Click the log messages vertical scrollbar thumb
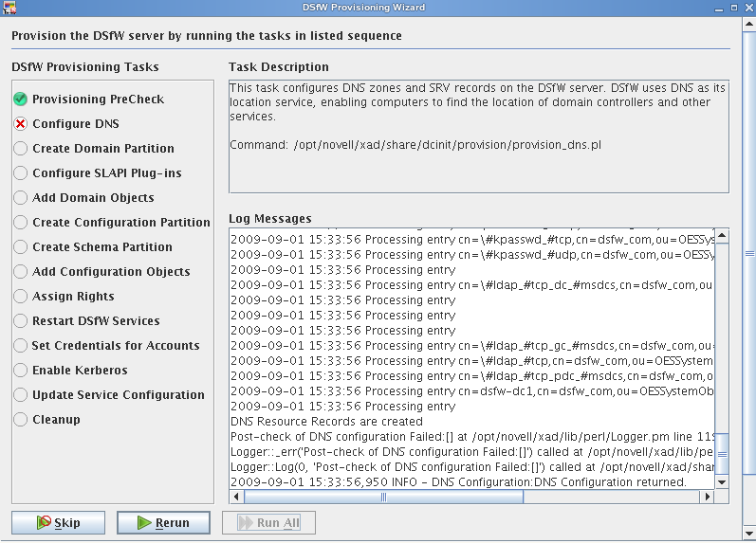The width and height of the screenshot is (756, 544). pos(722,454)
